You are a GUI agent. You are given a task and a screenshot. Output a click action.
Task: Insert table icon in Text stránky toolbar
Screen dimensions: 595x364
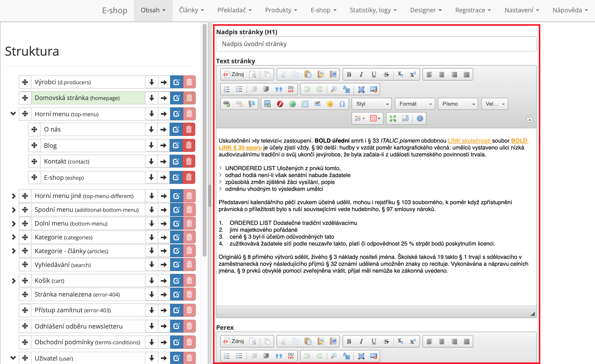coord(305,104)
